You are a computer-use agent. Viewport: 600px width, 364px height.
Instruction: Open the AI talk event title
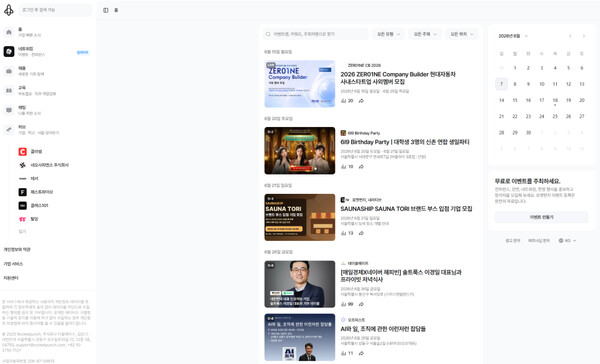tap(383, 329)
